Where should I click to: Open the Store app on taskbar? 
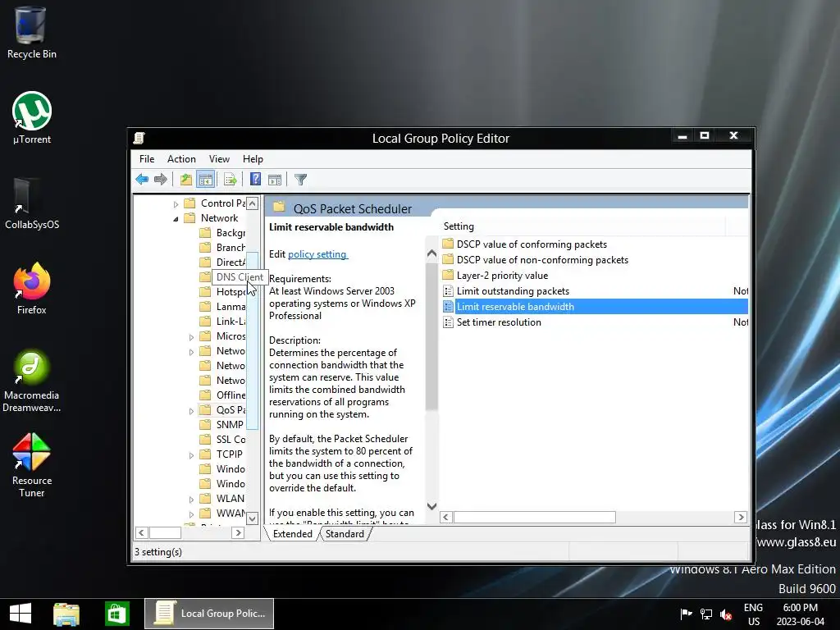click(x=116, y=614)
